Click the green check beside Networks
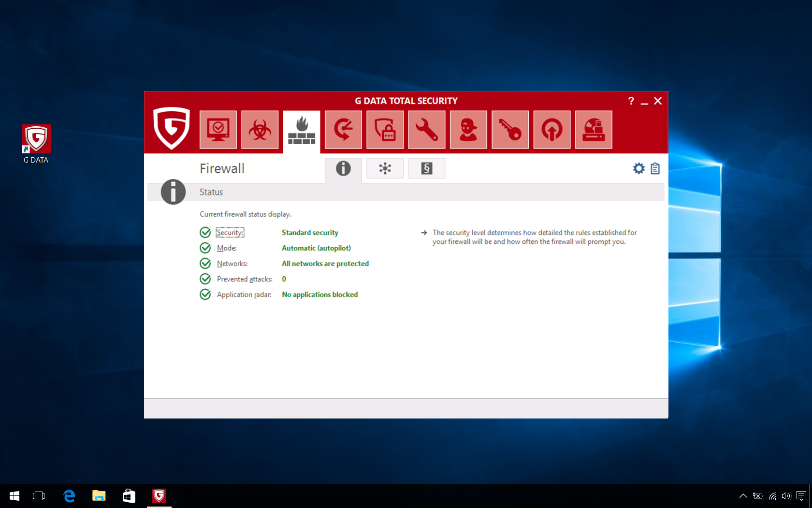This screenshot has height=508, width=812. click(205, 264)
